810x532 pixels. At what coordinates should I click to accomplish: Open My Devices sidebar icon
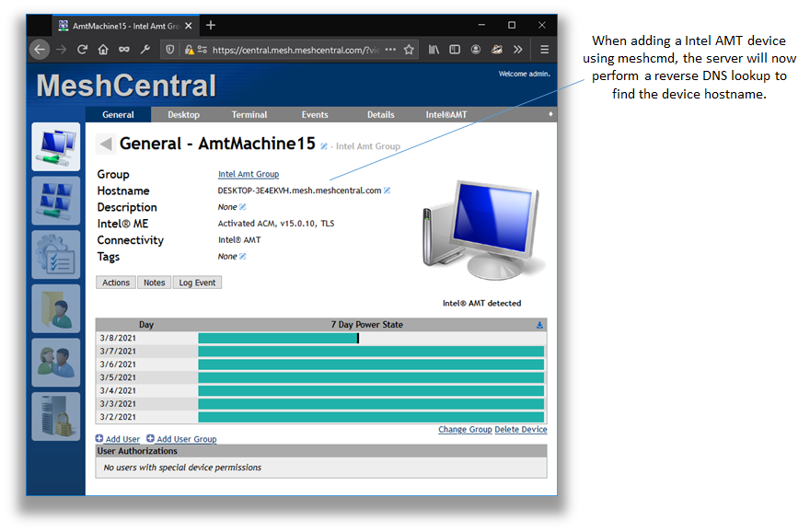coord(56,146)
